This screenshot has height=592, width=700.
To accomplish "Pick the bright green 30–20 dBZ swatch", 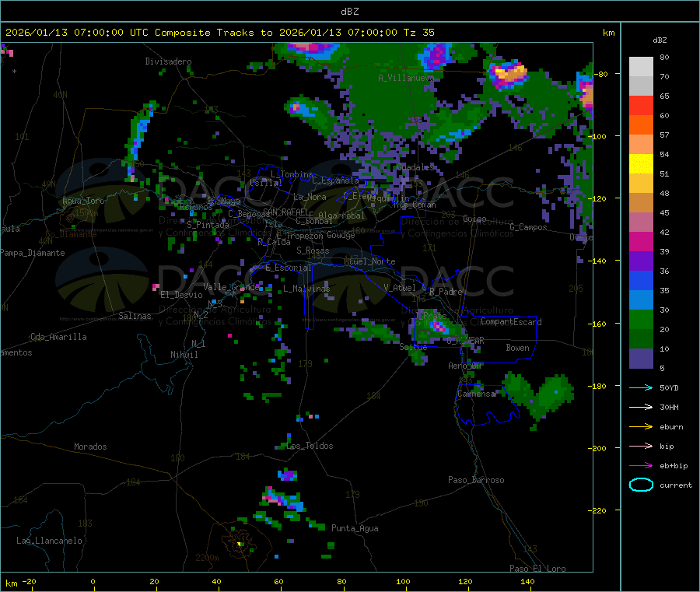I will point(641,319).
